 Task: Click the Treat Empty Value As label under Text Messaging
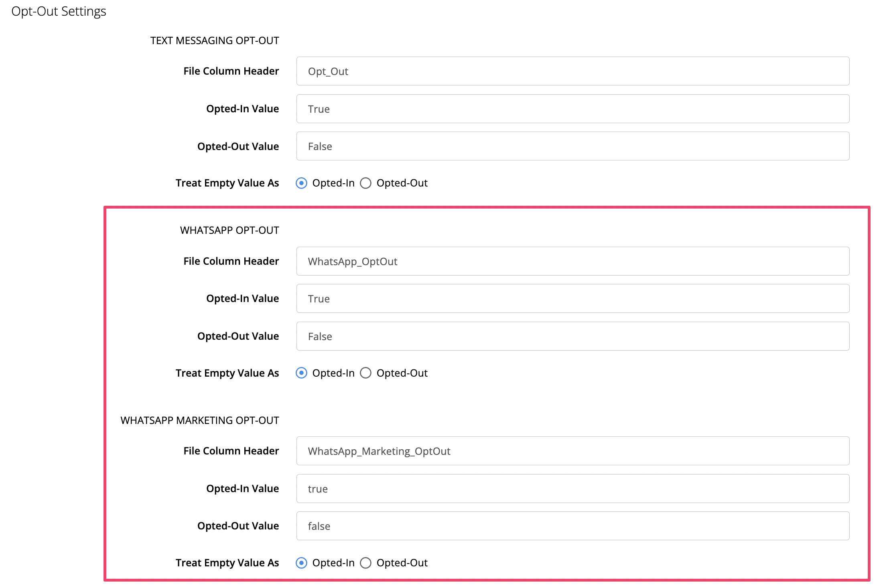click(x=227, y=183)
